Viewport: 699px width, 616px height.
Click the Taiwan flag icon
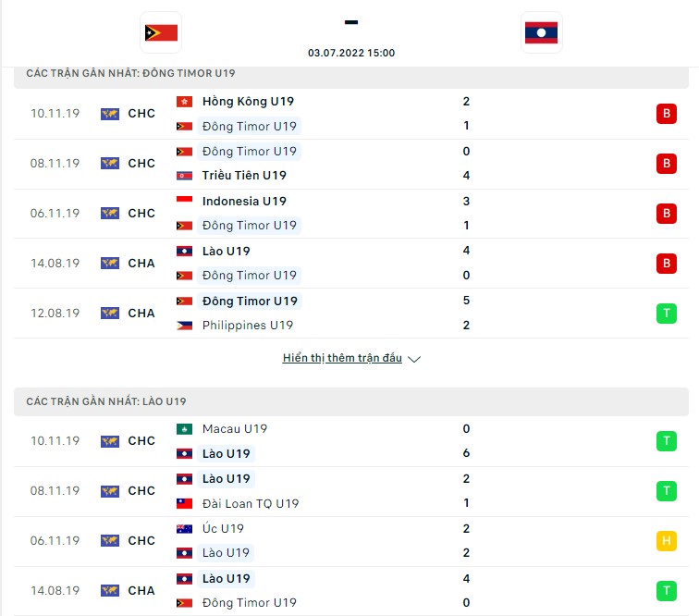tap(184, 504)
